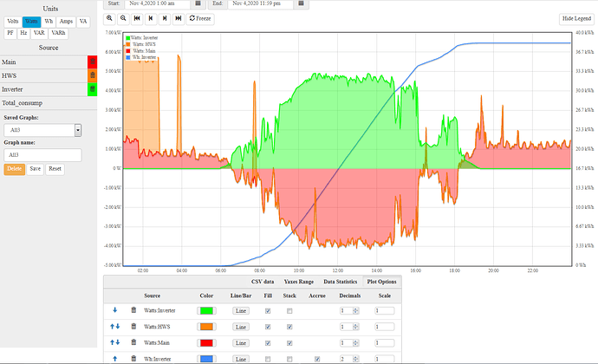Remove Inverter source via green trash icon
Screen dimensions: 598x364
92,89
